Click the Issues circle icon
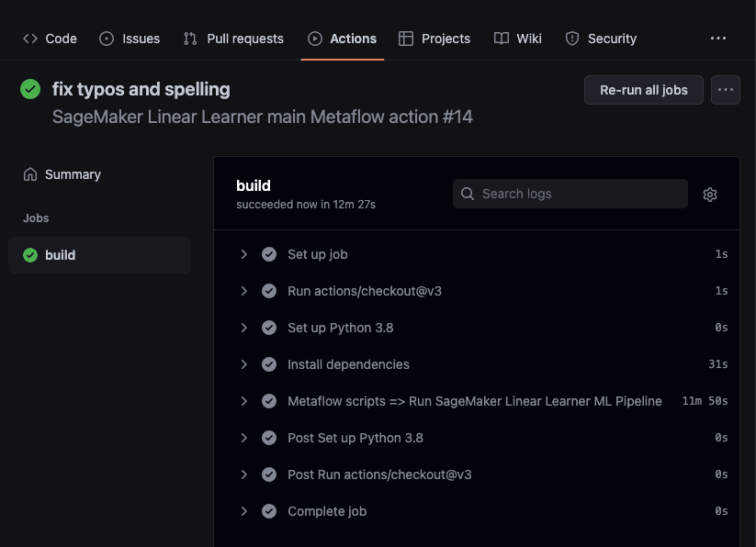 point(107,39)
